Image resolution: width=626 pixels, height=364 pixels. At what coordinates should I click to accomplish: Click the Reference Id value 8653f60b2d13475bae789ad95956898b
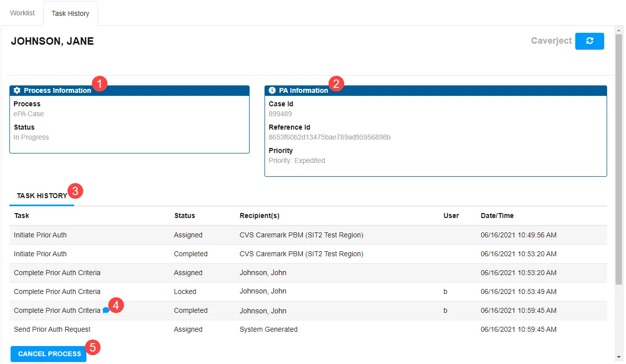330,137
